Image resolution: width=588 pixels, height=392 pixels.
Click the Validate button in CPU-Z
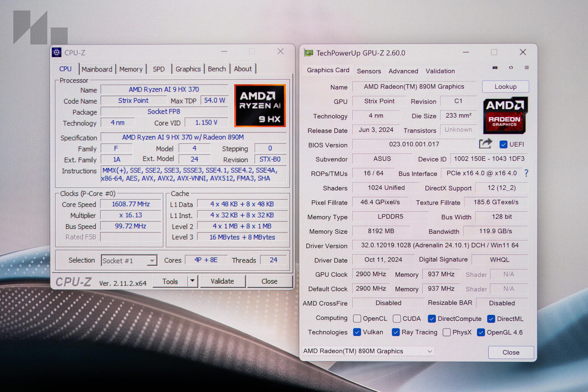(222, 281)
